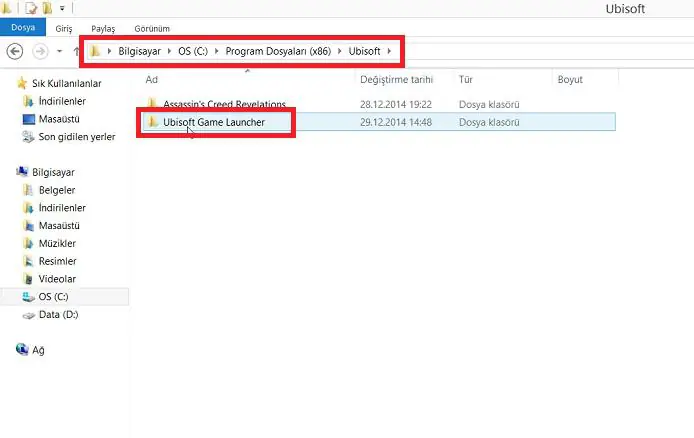Click the Belgeler folder icon
The image size is (694, 438).
click(x=28, y=190)
